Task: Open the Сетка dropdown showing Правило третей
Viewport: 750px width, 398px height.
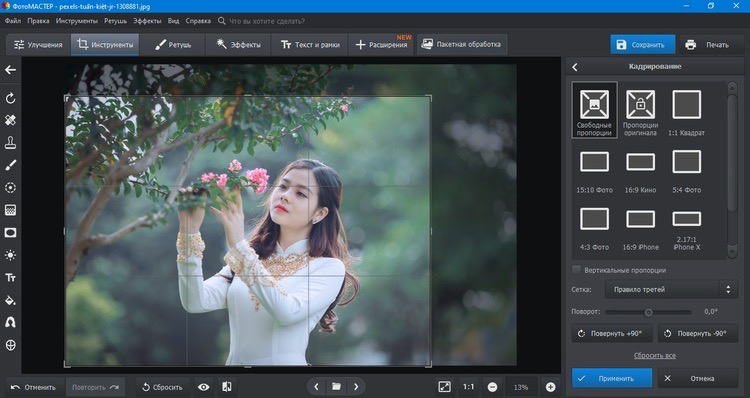Action: click(x=671, y=289)
